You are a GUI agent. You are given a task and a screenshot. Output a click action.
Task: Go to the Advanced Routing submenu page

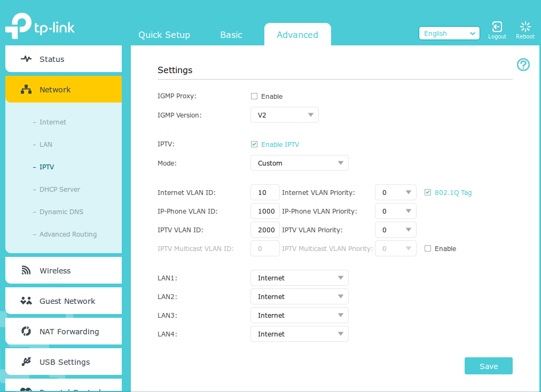[68, 234]
